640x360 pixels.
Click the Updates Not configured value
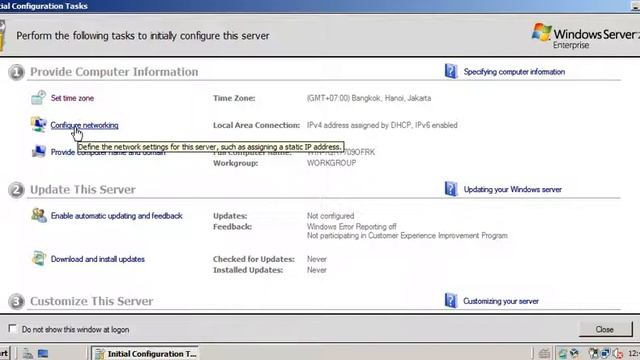(331, 216)
